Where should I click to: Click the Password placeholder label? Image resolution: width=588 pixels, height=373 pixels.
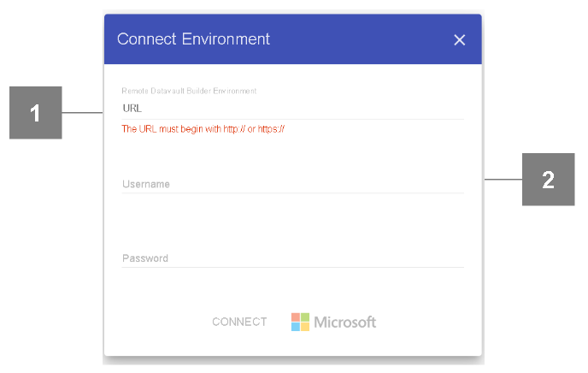click(144, 258)
